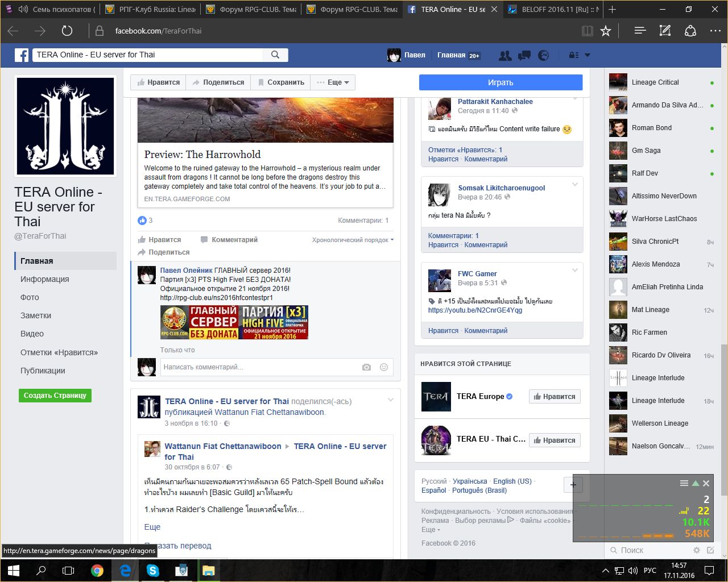Viewport: 728px width, 582px height.
Task: Open chat settings gear icon
Action: pos(697,550)
